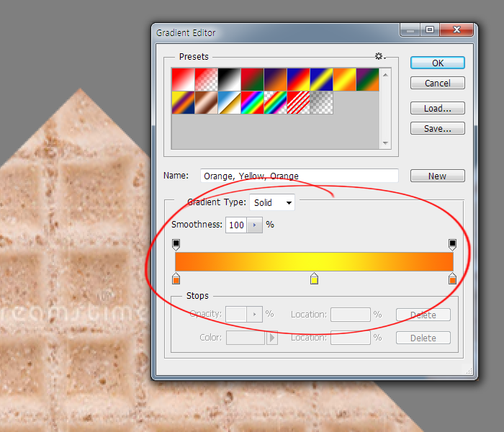The image size is (504, 432).
Task: Select the transparent rainbow preset gradient
Action: click(x=276, y=102)
